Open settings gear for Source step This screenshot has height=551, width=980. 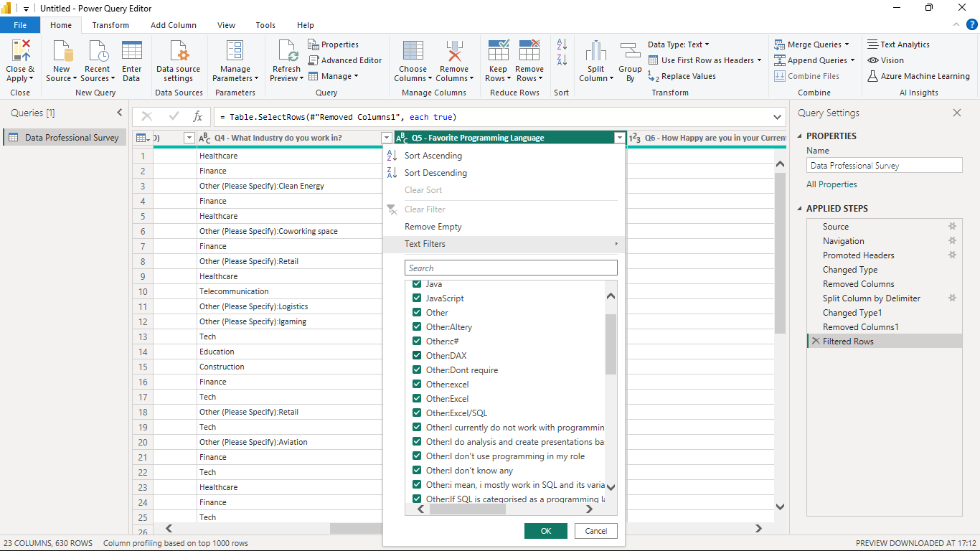point(953,227)
